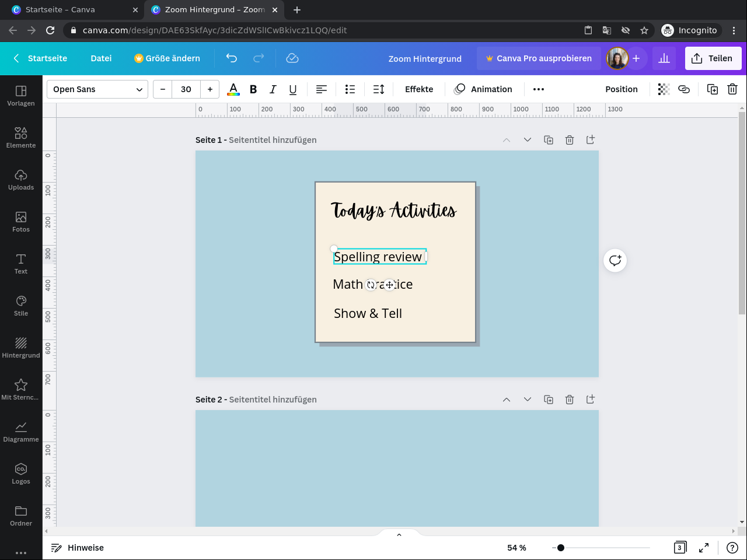Open the Open Sans font dropdown
This screenshot has width=747, height=560.
pos(97,89)
